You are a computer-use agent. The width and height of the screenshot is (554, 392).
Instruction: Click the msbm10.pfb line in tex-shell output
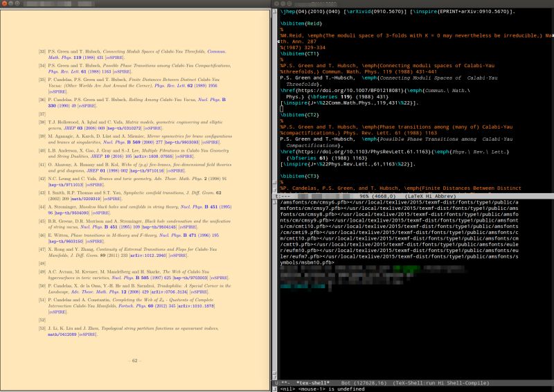pos(307,262)
